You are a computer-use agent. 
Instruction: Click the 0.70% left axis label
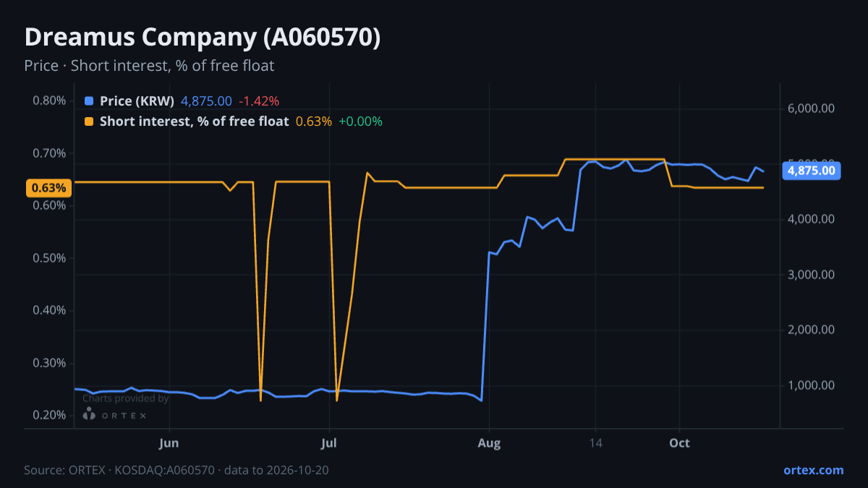pos(49,153)
